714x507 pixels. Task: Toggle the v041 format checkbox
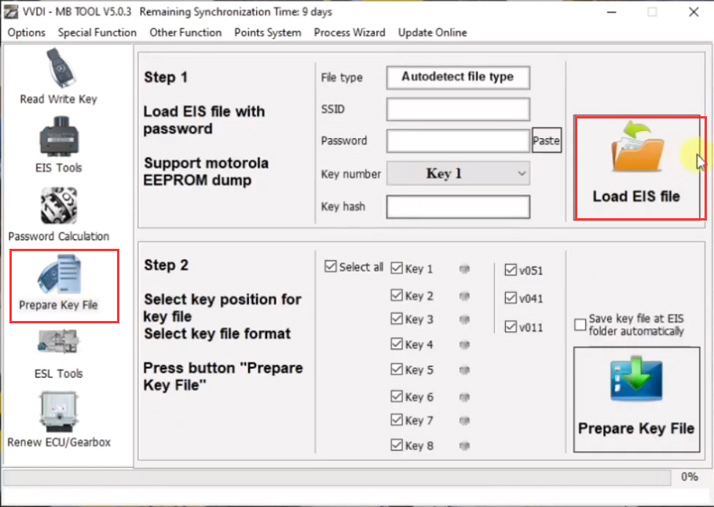pyautogui.click(x=510, y=298)
